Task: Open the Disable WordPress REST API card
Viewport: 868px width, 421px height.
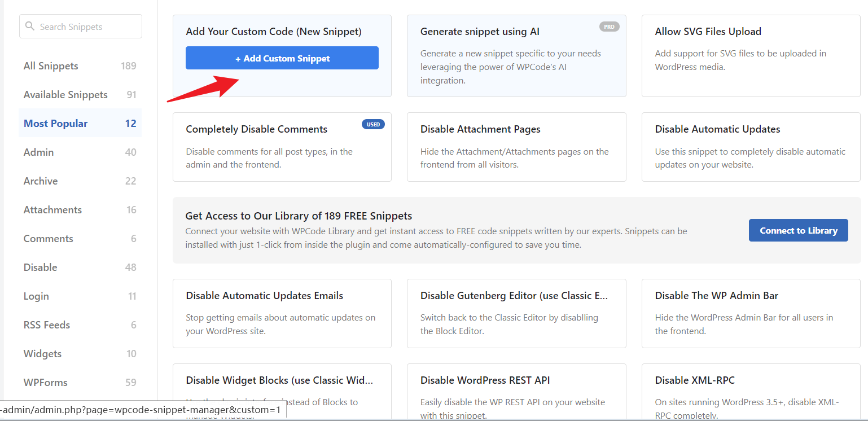Action: (516, 392)
